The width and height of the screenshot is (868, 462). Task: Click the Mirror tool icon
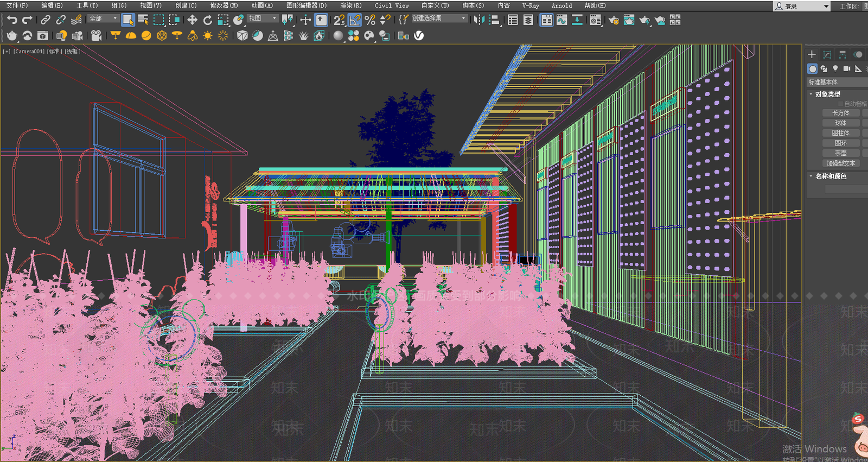(x=478, y=20)
